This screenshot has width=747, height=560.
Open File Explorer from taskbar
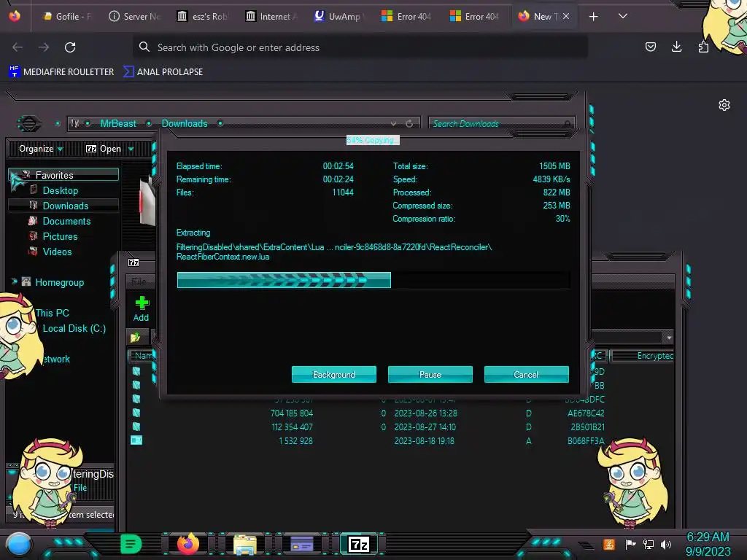point(245,544)
